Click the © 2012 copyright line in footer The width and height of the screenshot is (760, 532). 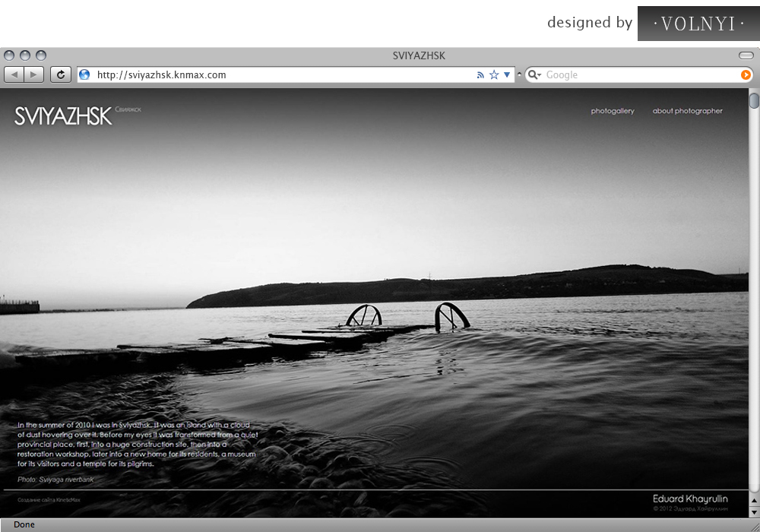point(690,508)
